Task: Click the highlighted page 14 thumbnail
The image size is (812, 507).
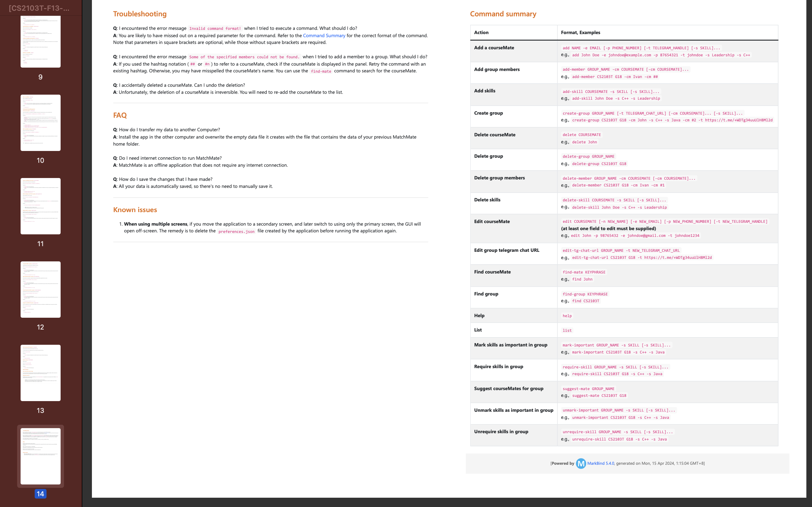Action: point(40,456)
